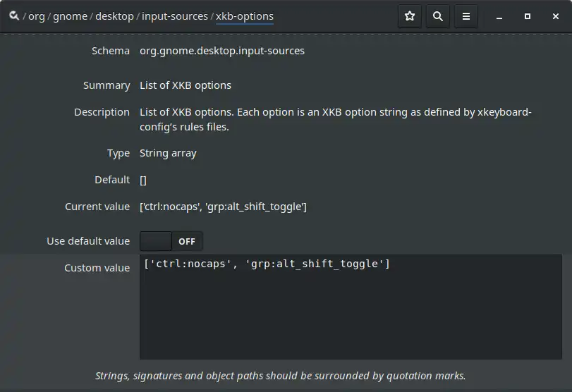Click the Default value brackets
572x392 pixels.
[143, 180]
